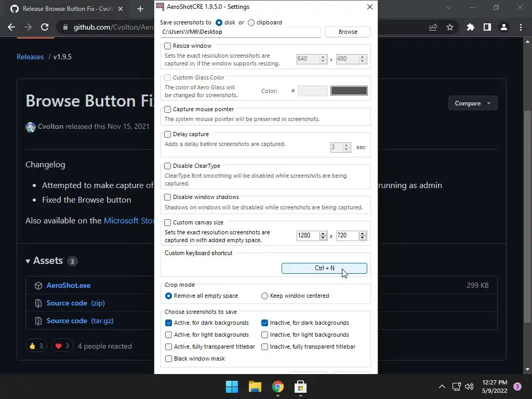Increase canvas height 720 with up arrow
The image size is (532, 399).
[363, 233]
